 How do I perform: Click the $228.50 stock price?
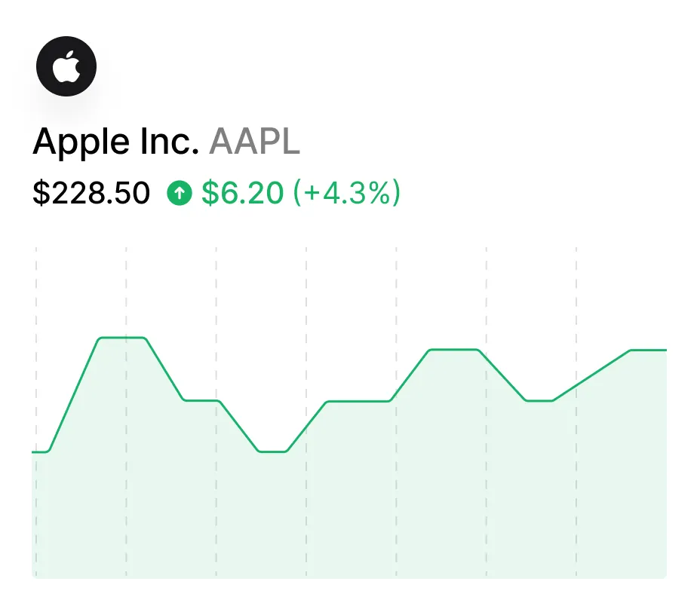(91, 194)
